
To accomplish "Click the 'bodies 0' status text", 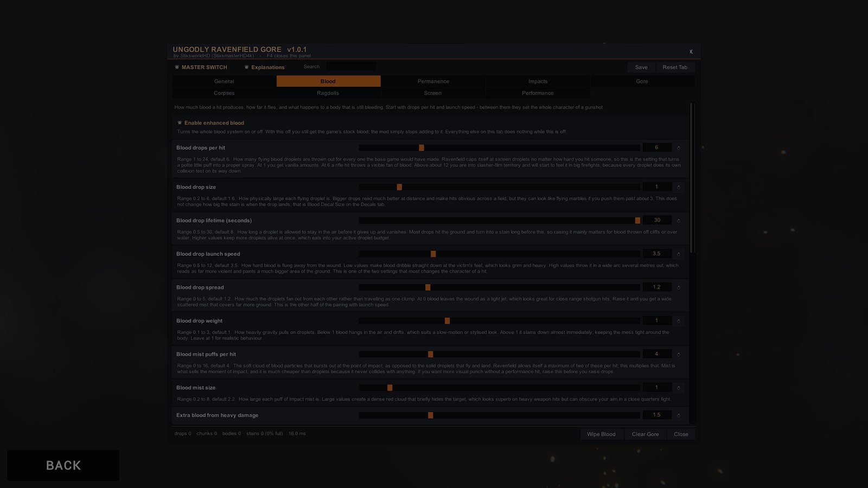I will point(232,434).
